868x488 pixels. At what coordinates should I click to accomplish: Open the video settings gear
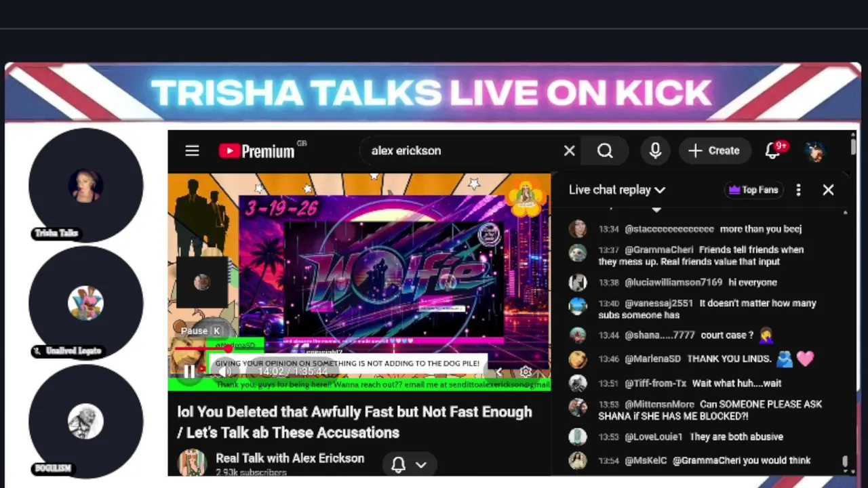pyautogui.click(x=526, y=371)
